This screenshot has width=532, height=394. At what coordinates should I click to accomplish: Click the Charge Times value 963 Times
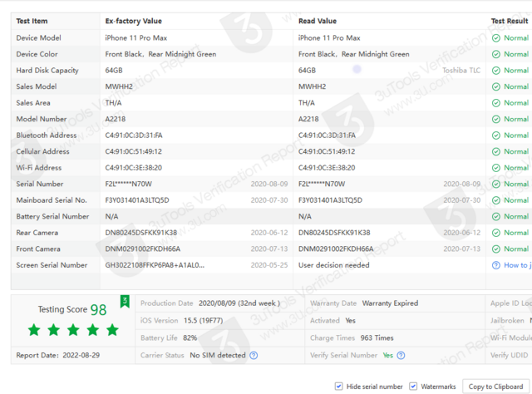(377, 338)
